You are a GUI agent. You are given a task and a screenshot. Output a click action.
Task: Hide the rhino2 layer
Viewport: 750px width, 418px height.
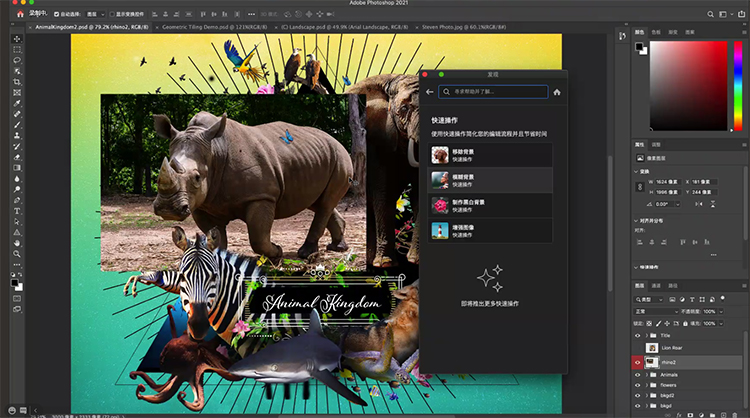637,363
